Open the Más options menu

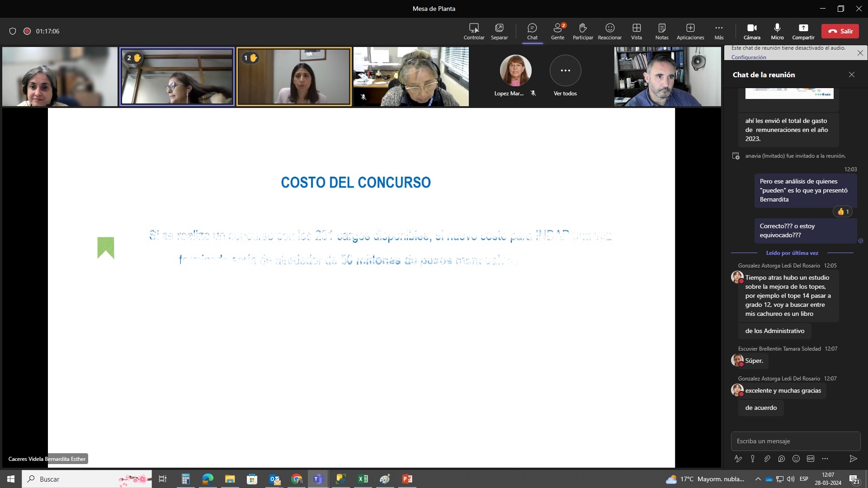point(719,31)
